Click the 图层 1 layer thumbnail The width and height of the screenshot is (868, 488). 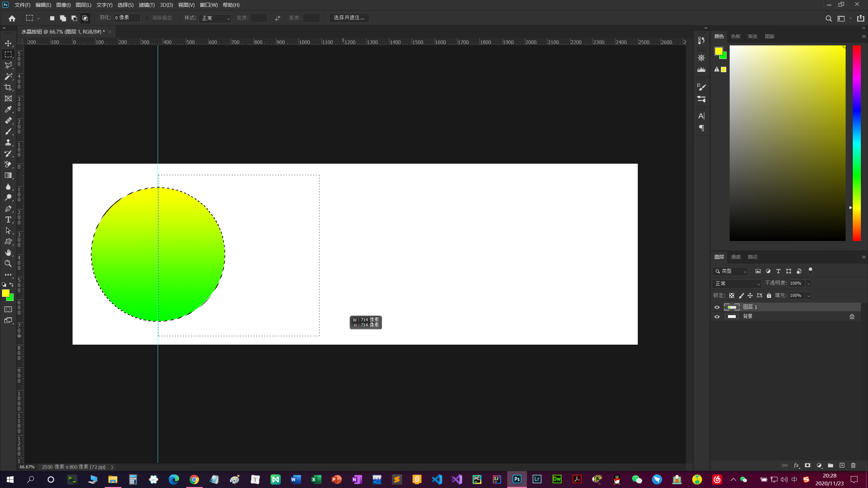[732, 307]
